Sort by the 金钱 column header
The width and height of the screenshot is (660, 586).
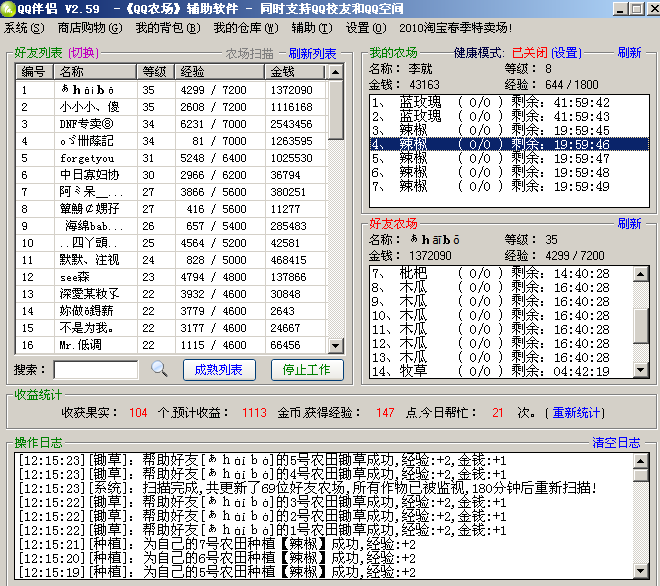295,72
